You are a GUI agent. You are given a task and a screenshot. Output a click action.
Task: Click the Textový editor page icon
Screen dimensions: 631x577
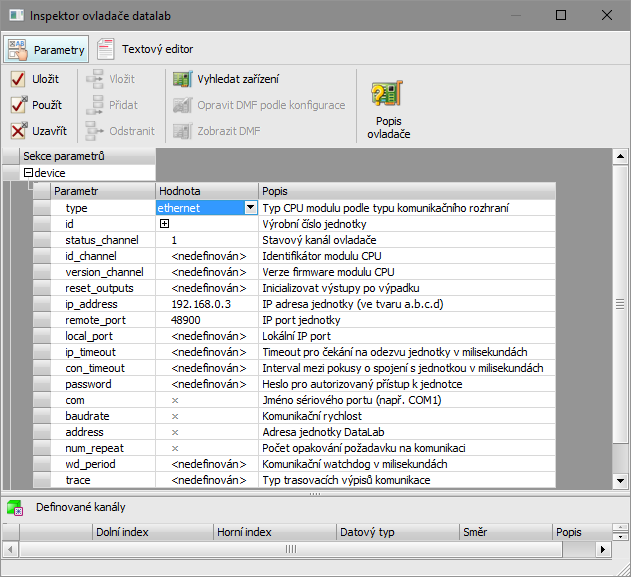click(x=106, y=49)
